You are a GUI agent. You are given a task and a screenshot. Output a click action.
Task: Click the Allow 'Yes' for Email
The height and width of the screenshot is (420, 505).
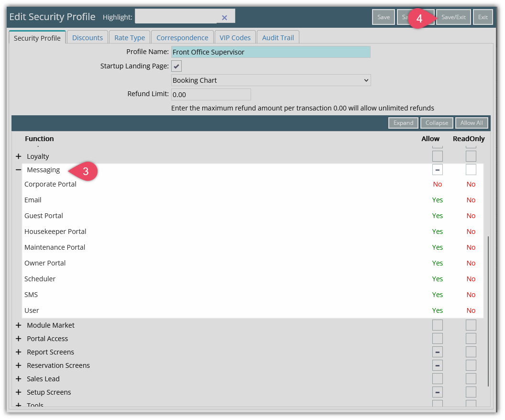coord(438,200)
